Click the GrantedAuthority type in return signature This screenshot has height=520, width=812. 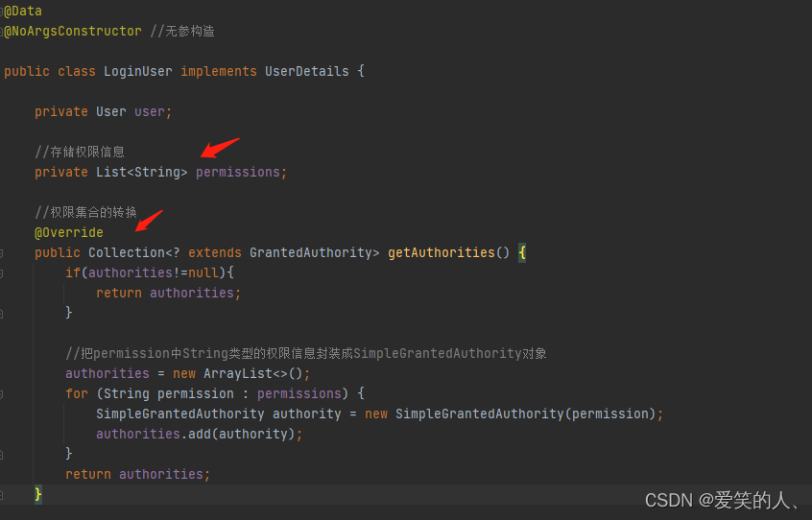[x=310, y=252]
